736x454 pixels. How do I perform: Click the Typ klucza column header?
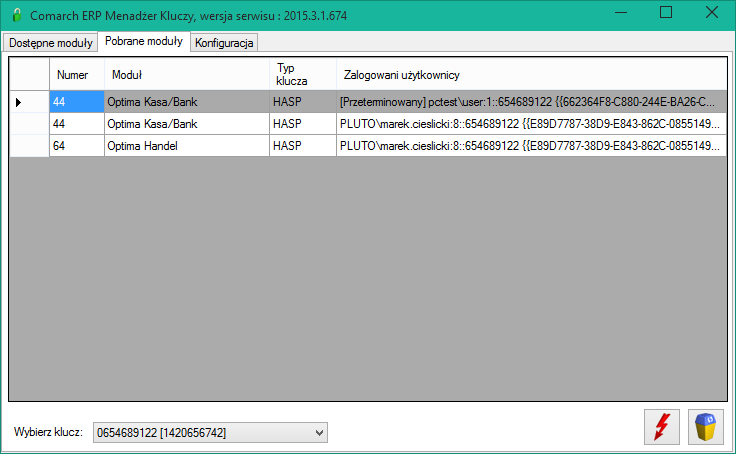[x=303, y=74]
